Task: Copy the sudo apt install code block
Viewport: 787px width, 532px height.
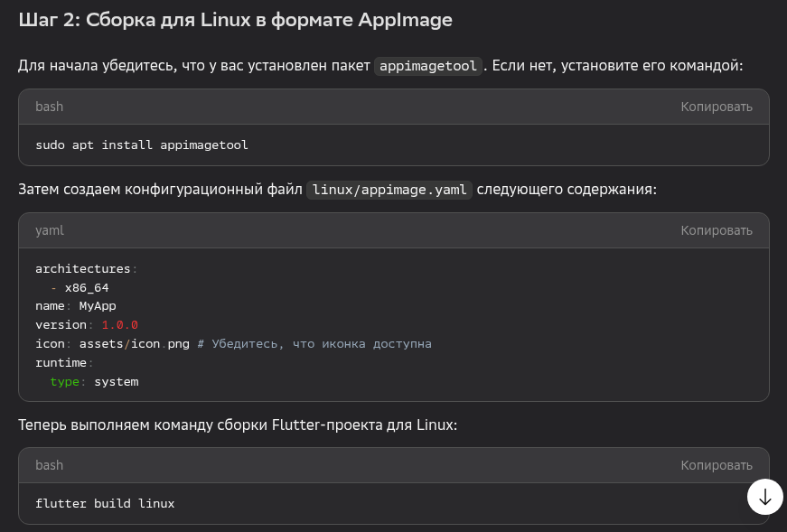Action: pyautogui.click(x=716, y=107)
